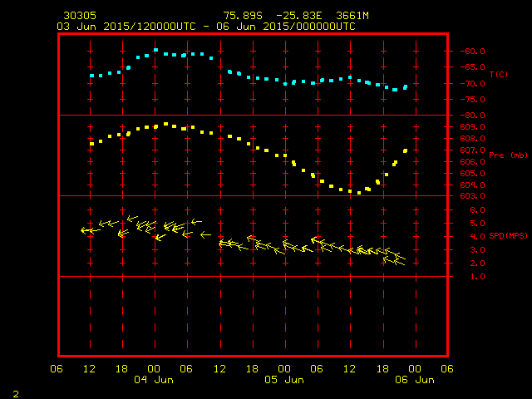Click the 607.0 pressure tick label
This screenshot has width=532, height=399.
click(x=473, y=150)
